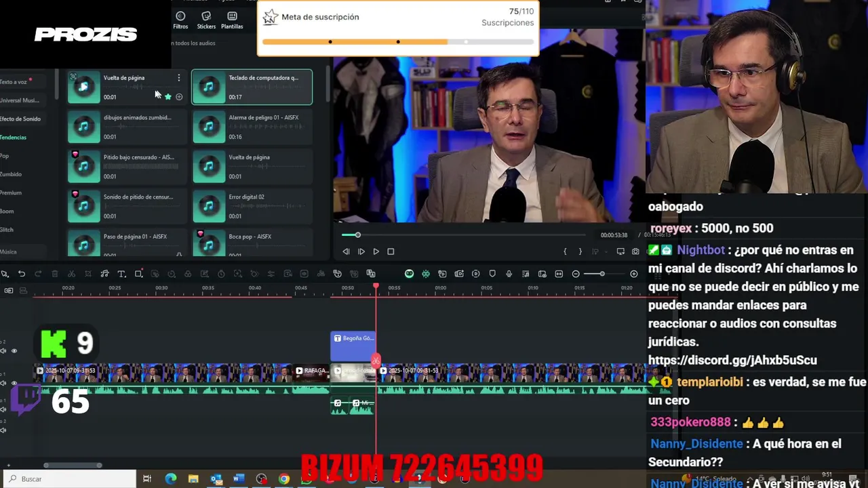868x488 pixels.
Task: Select Sonido de pitido de censur audio
Action: (x=127, y=206)
